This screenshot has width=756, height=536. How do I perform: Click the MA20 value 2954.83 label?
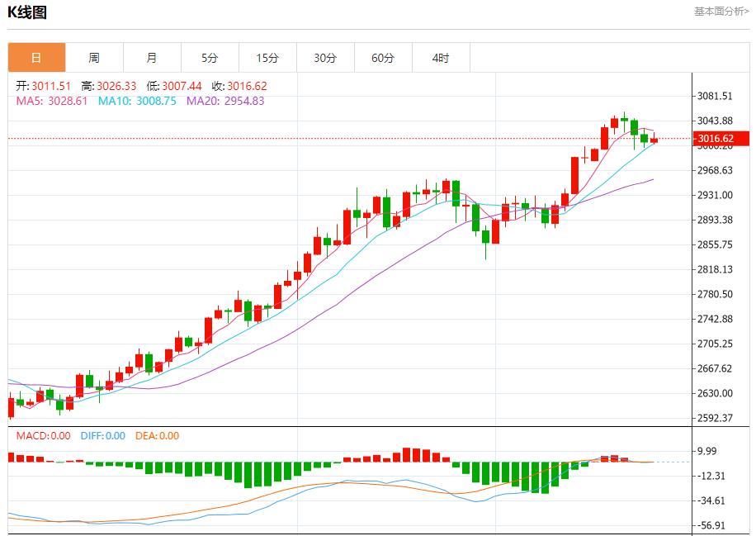pos(225,101)
